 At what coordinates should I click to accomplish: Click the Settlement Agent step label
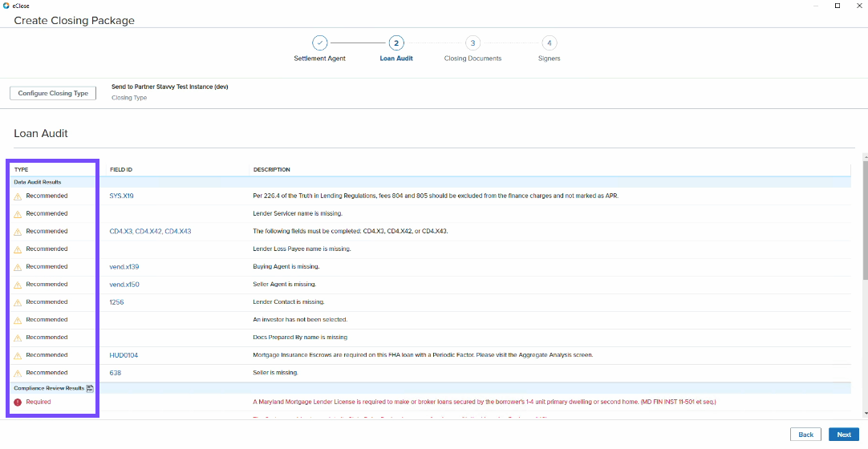[320, 59]
